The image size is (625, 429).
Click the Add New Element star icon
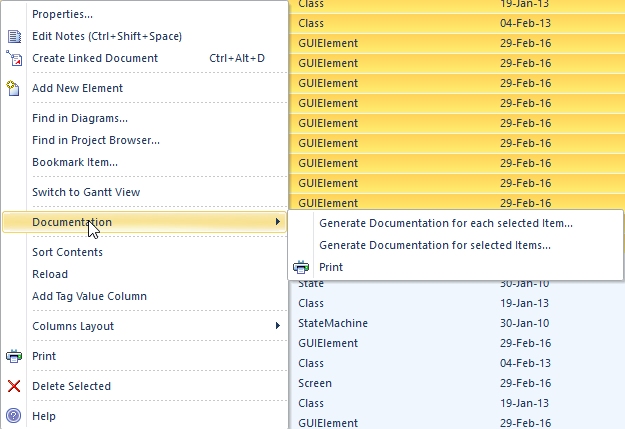[14, 89]
